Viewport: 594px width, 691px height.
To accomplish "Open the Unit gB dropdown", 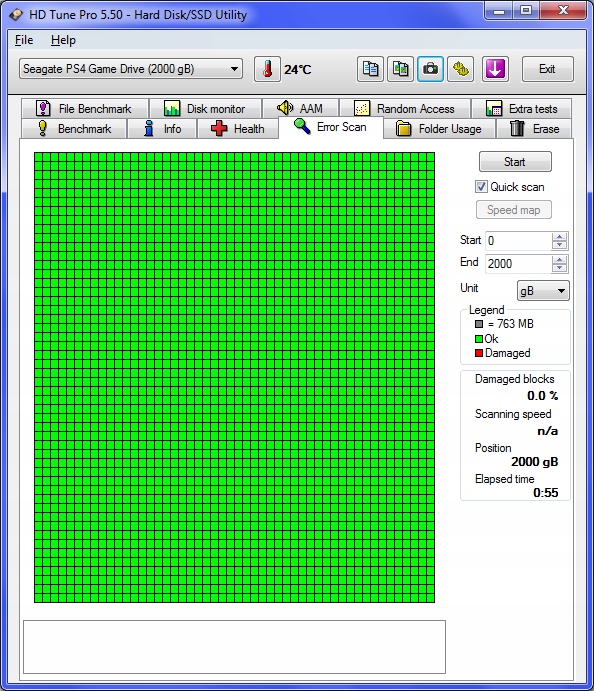I will (x=543, y=291).
